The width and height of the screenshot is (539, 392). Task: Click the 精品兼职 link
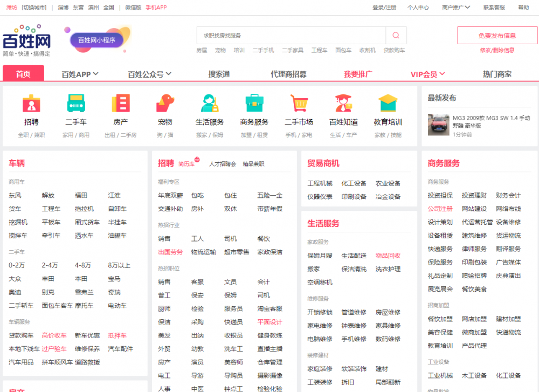pyautogui.click(x=253, y=164)
